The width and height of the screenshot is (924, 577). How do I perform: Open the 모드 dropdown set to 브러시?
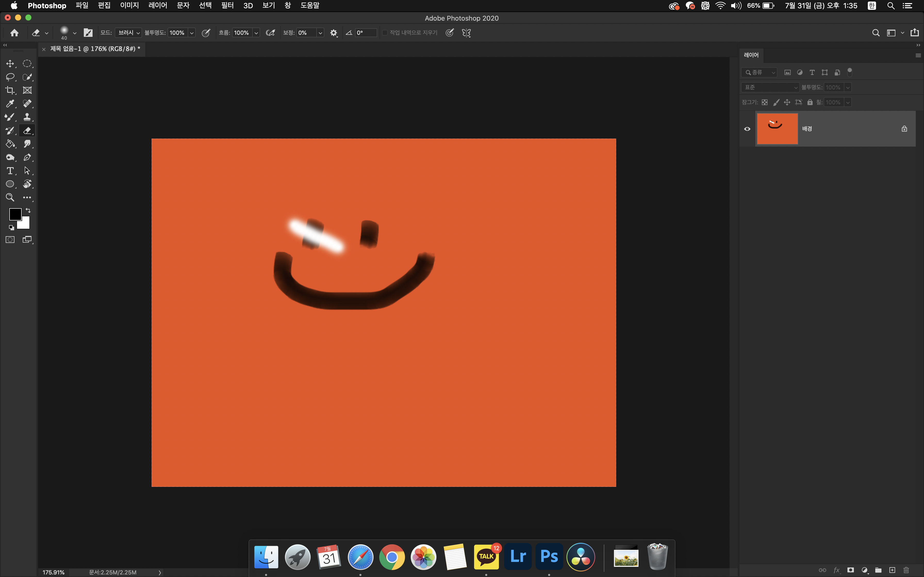click(x=128, y=33)
